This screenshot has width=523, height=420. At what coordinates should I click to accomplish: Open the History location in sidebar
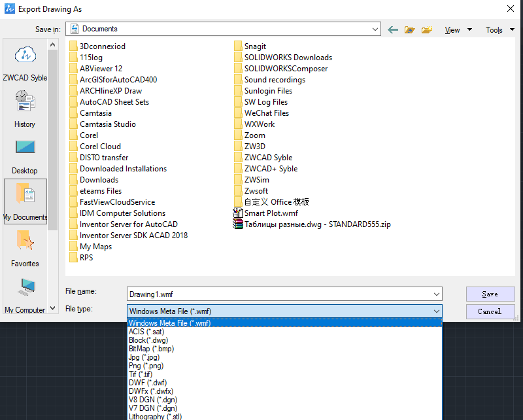click(x=25, y=109)
